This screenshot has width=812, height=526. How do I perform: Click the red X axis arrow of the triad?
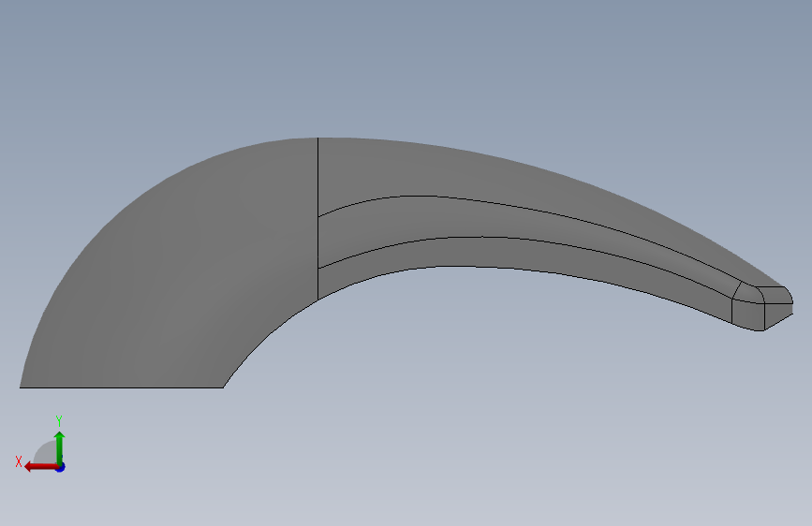41,467
